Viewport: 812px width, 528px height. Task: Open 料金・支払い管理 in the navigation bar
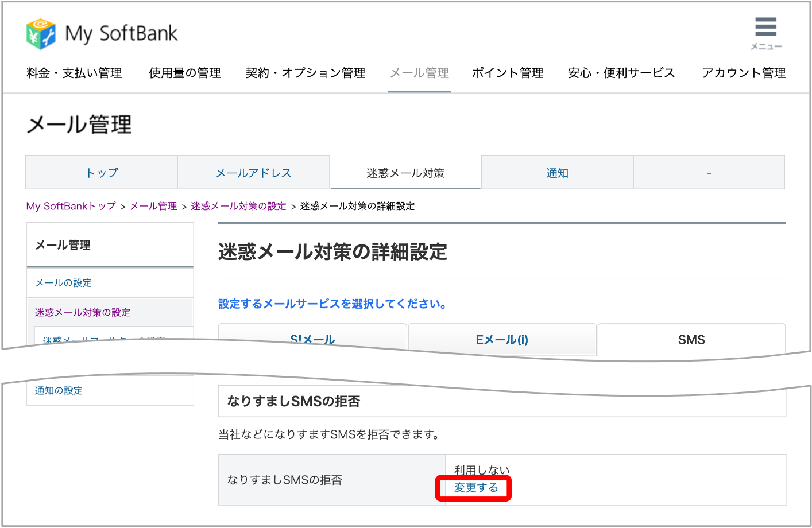tap(74, 73)
